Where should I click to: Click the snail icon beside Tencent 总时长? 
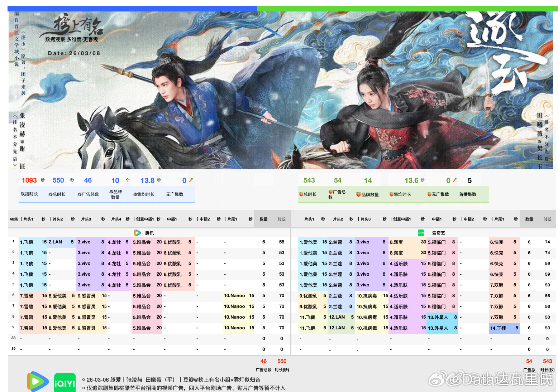point(51,194)
